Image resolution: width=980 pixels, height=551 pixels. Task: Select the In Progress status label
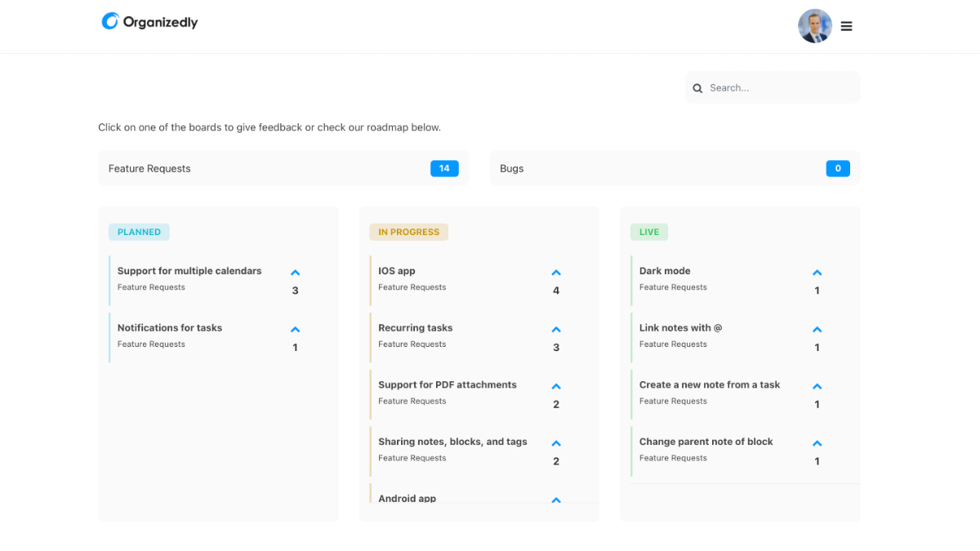[408, 232]
